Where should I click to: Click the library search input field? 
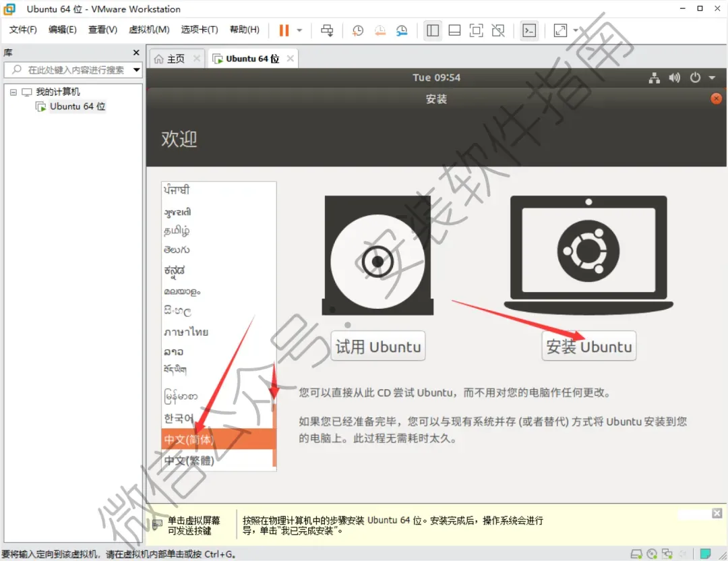pyautogui.click(x=69, y=69)
